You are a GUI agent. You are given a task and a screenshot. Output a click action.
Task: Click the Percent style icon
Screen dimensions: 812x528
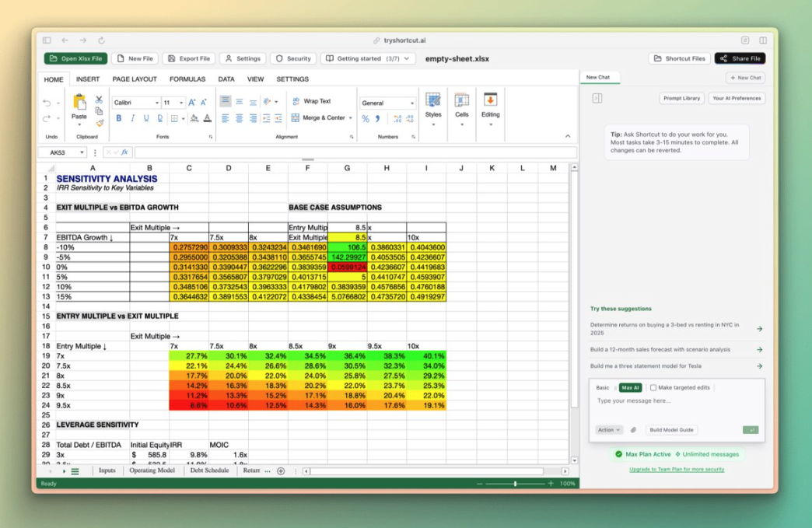366,119
